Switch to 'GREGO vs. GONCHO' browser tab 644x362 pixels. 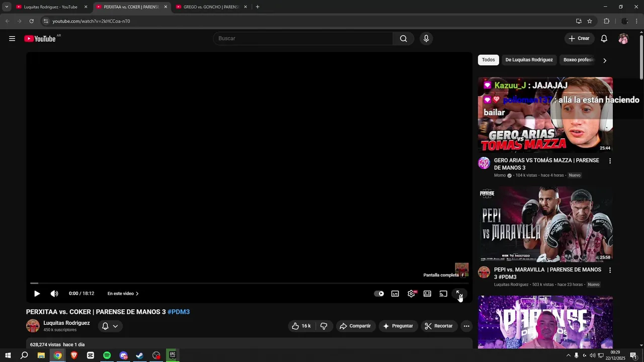211,7
